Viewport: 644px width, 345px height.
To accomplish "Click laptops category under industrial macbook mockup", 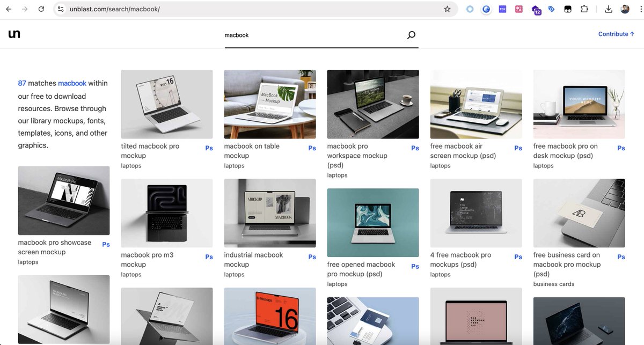I will [x=234, y=275].
